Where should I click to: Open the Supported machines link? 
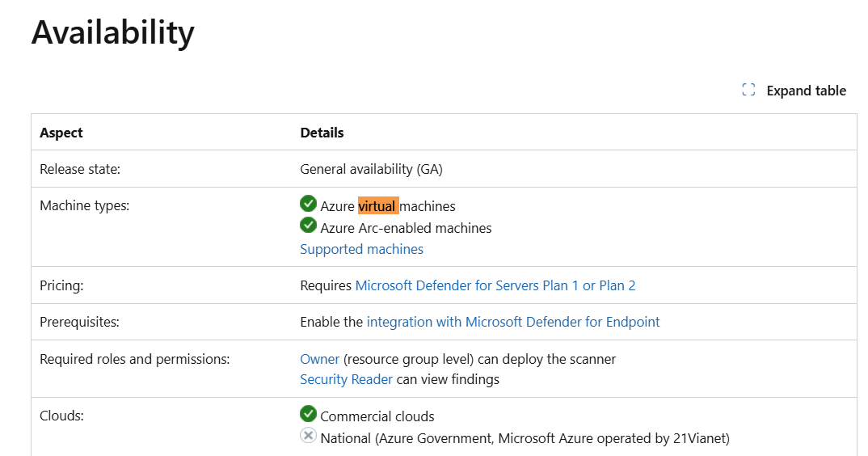coord(361,249)
